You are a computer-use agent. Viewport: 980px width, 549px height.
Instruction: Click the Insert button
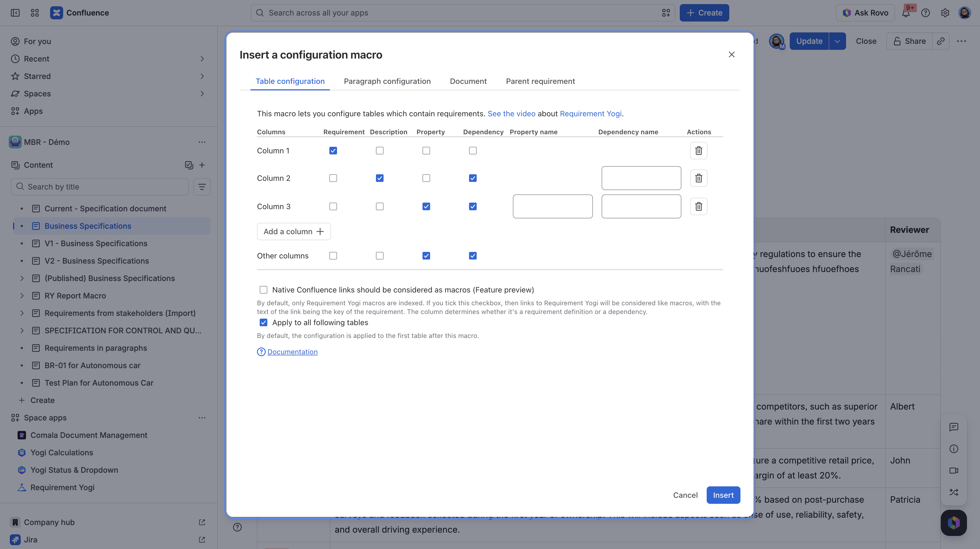[723, 495]
